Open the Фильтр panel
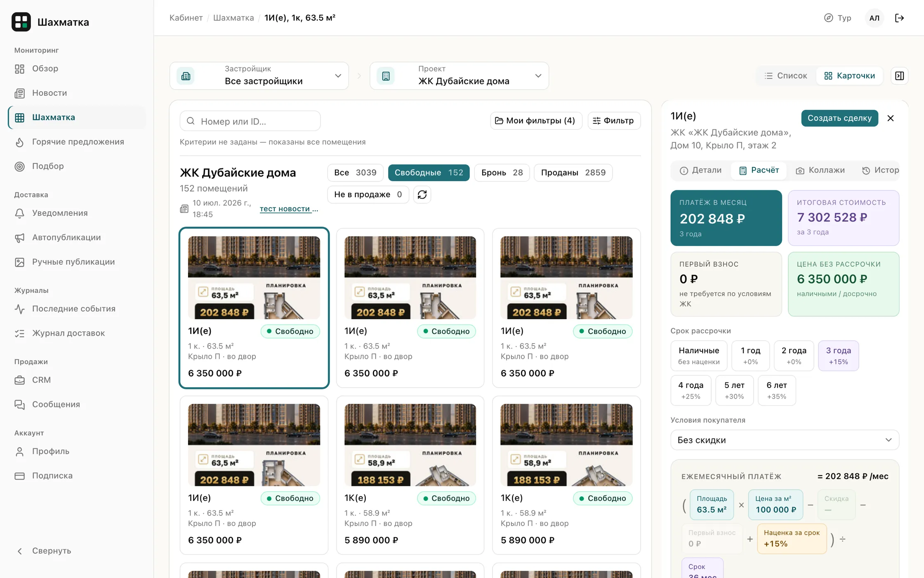This screenshot has width=924, height=578. tap(614, 121)
